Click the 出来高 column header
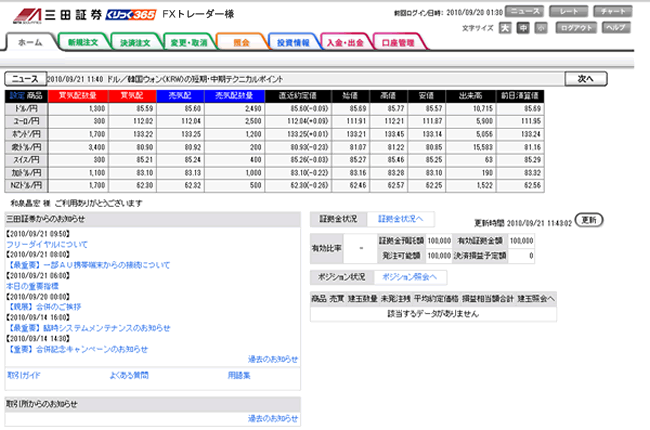This screenshot has width=650, height=430. pos(471,96)
